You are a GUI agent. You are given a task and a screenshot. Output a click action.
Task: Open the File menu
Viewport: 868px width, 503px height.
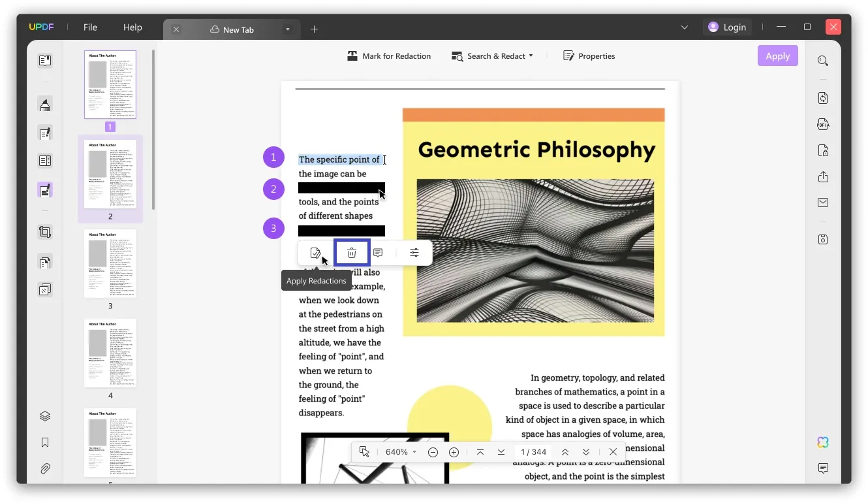point(90,27)
